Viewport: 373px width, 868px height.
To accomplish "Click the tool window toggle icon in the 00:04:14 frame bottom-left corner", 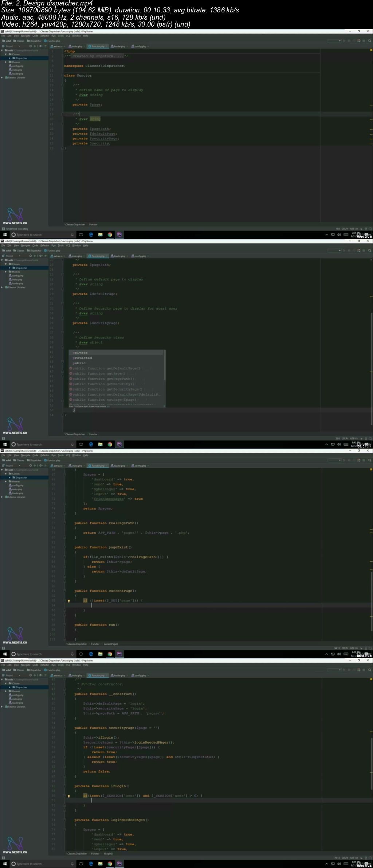I will (x=4, y=439).
